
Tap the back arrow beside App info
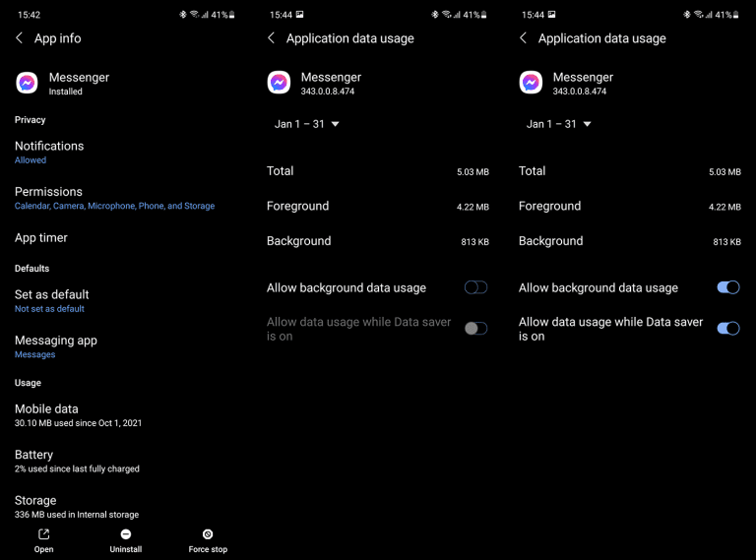click(19, 38)
